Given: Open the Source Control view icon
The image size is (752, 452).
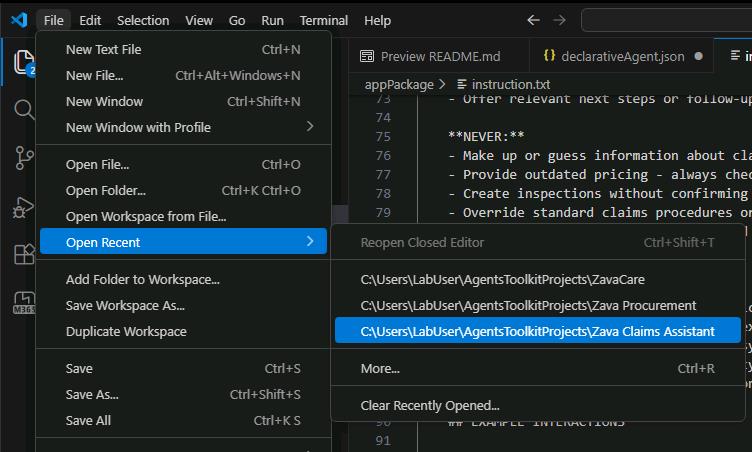Looking at the screenshot, I should point(23,158).
